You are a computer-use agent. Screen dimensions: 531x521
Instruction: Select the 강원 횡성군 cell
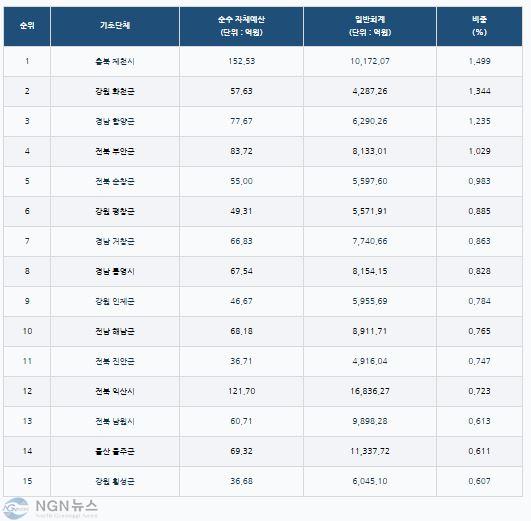click(x=115, y=481)
